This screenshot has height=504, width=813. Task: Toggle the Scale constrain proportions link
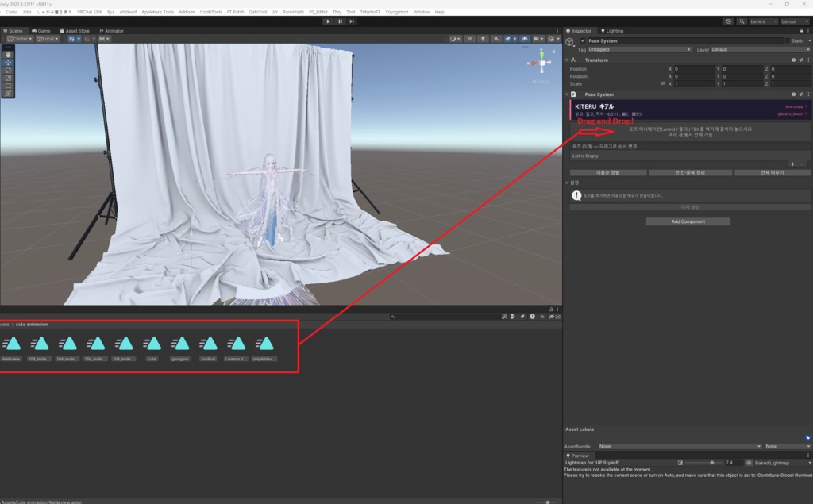pos(662,83)
